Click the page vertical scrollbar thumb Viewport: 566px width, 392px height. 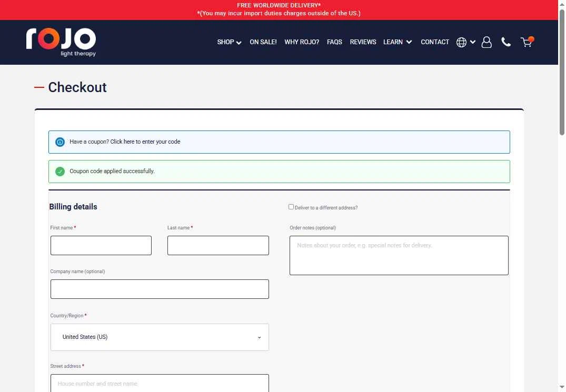coord(562,72)
